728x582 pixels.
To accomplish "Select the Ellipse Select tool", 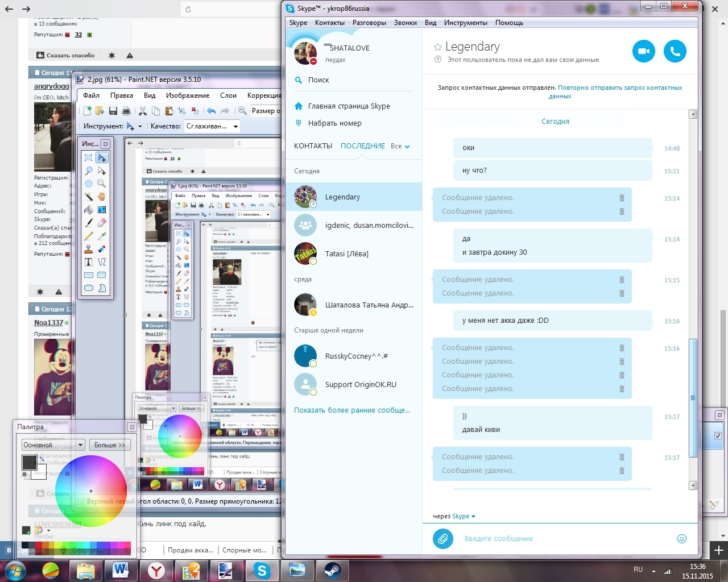I will coord(89,184).
